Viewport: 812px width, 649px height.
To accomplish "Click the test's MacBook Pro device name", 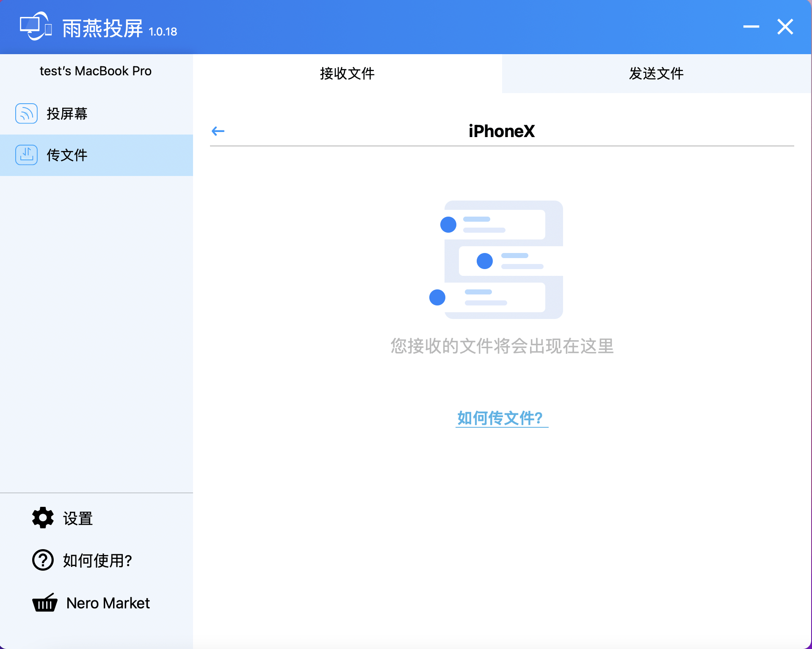I will pyautogui.click(x=96, y=71).
